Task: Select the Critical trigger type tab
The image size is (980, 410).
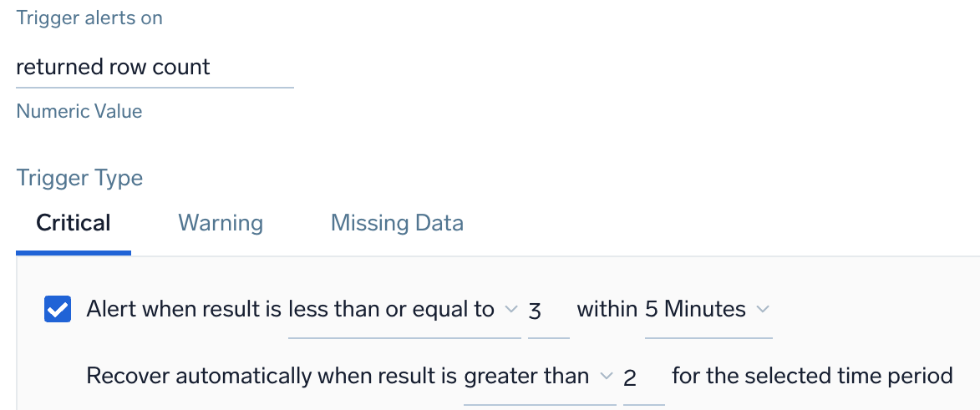Action: point(74,224)
